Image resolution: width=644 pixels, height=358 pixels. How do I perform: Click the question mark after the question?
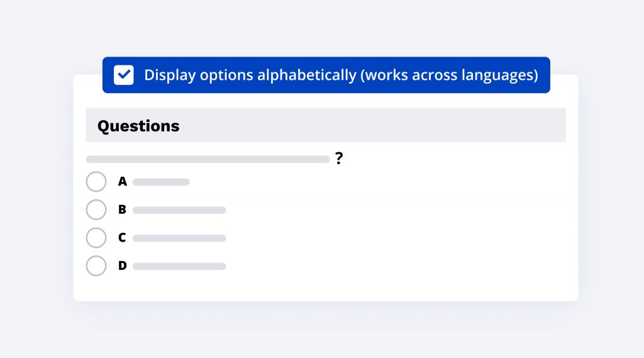pyautogui.click(x=339, y=159)
